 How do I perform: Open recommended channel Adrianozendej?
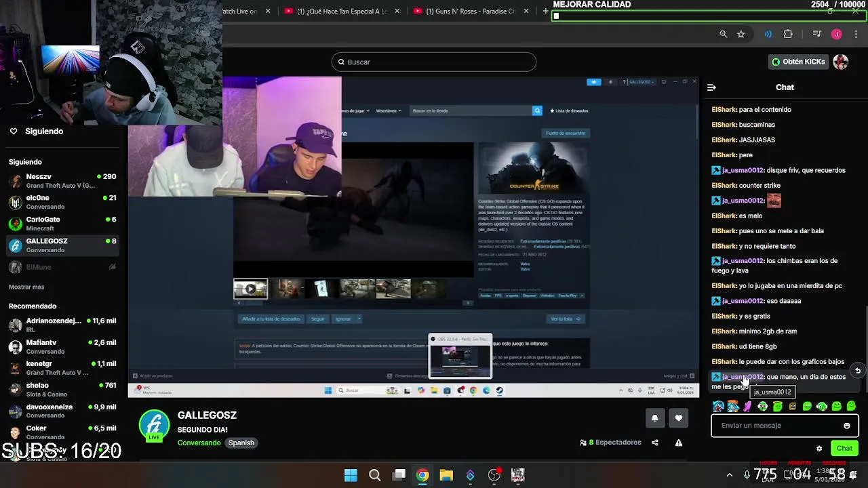(62, 325)
